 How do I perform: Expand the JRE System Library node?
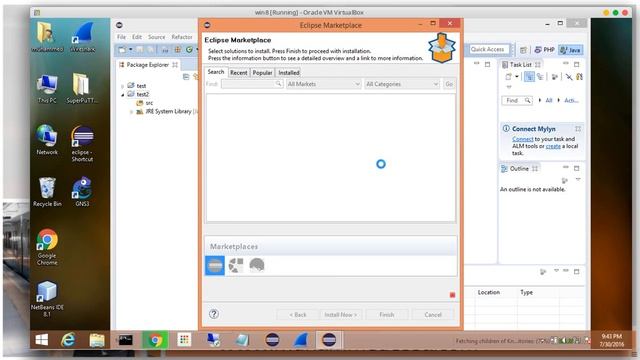(x=131, y=112)
